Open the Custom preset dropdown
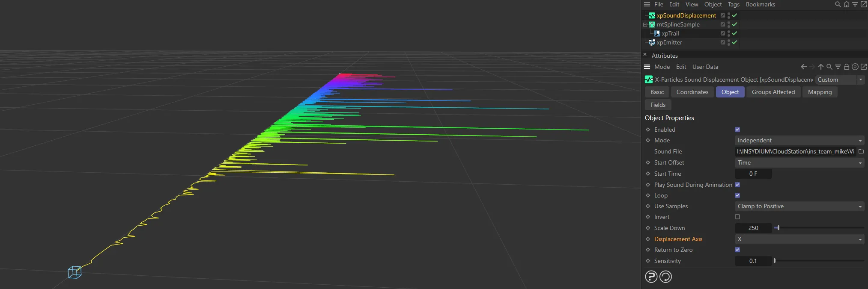The height and width of the screenshot is (289, 868). coord(840,80)
